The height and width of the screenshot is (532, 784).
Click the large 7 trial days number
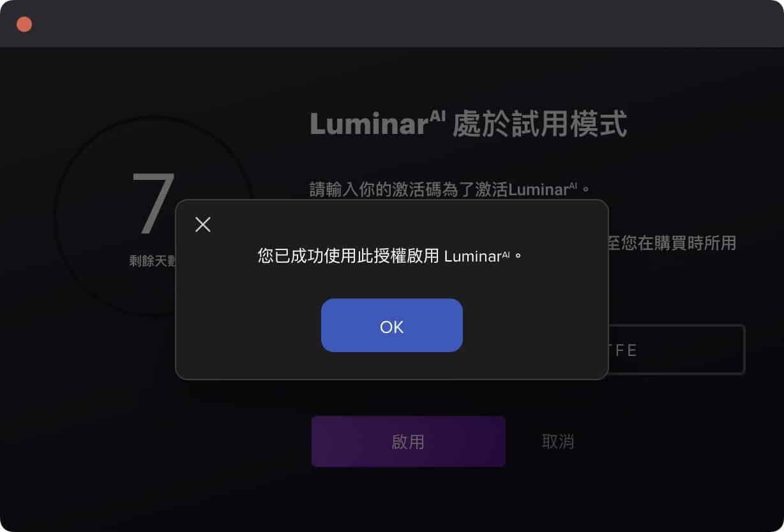[153, 204]
